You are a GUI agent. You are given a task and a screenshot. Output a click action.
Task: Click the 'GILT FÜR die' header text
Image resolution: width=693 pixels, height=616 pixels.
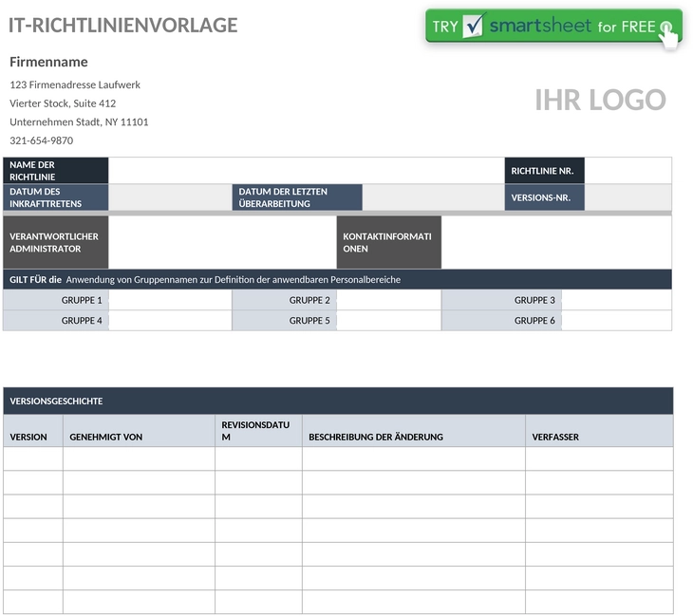(35, 280)
